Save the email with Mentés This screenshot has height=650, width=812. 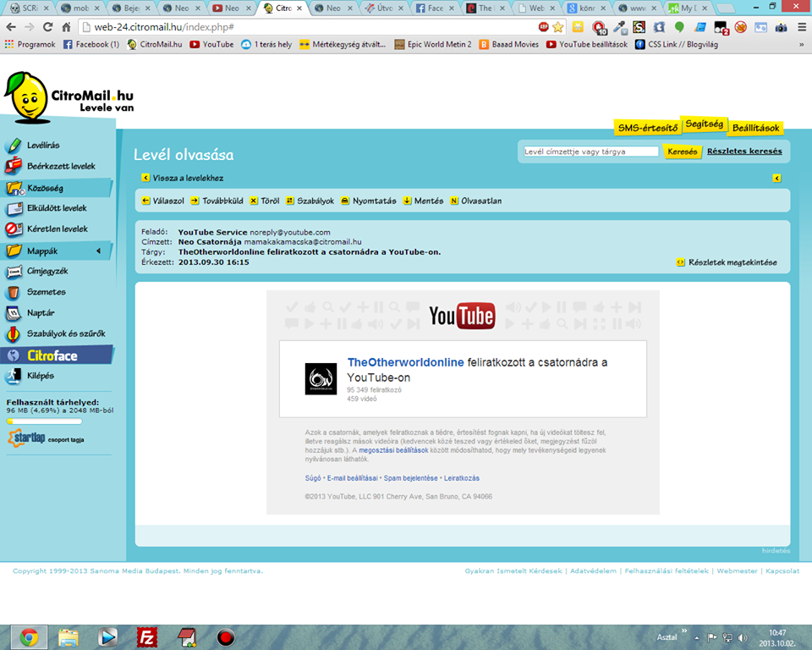click(x=424, y=201)
